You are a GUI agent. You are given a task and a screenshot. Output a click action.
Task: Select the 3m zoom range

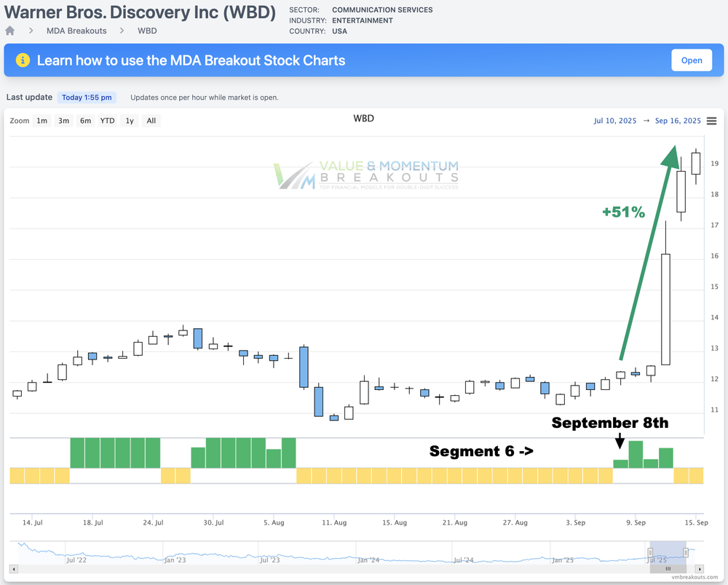[64, 121]
